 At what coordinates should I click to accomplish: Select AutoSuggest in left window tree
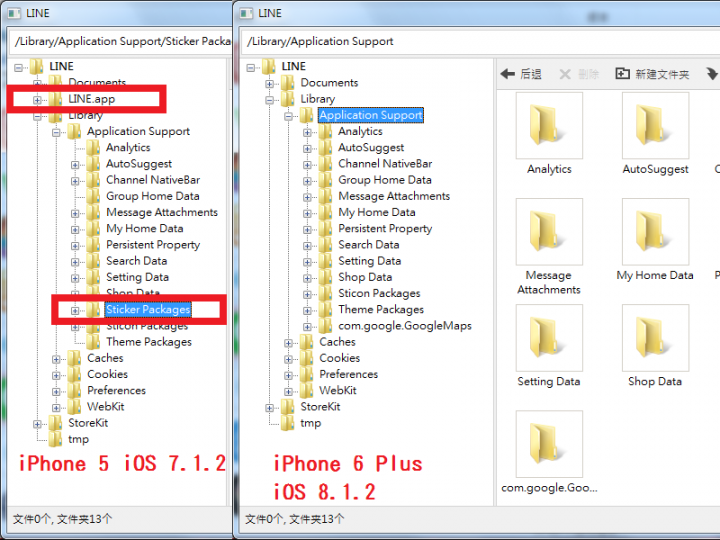point(139,163)
